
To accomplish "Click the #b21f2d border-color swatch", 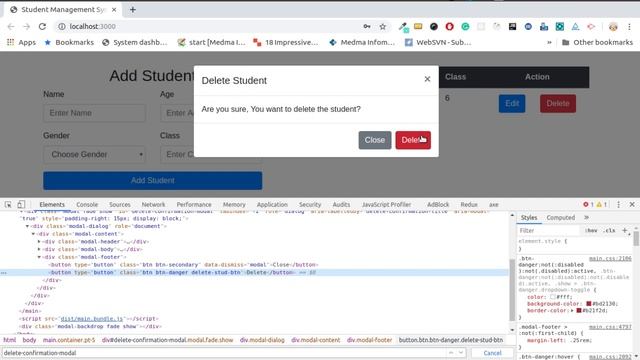I will point(578,311).
